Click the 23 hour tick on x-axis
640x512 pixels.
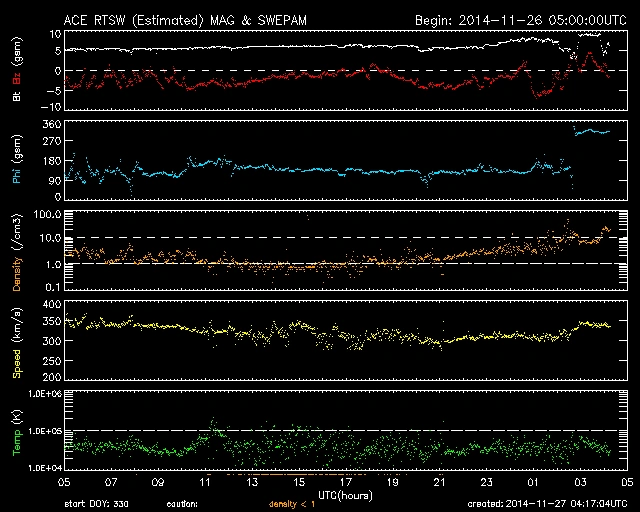485,482
